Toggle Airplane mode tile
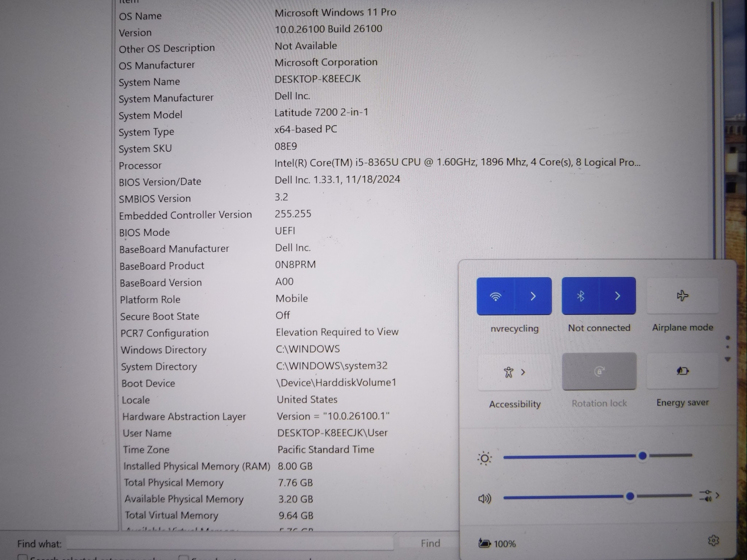This screenshot has height=560, width=747. point(682,296)
